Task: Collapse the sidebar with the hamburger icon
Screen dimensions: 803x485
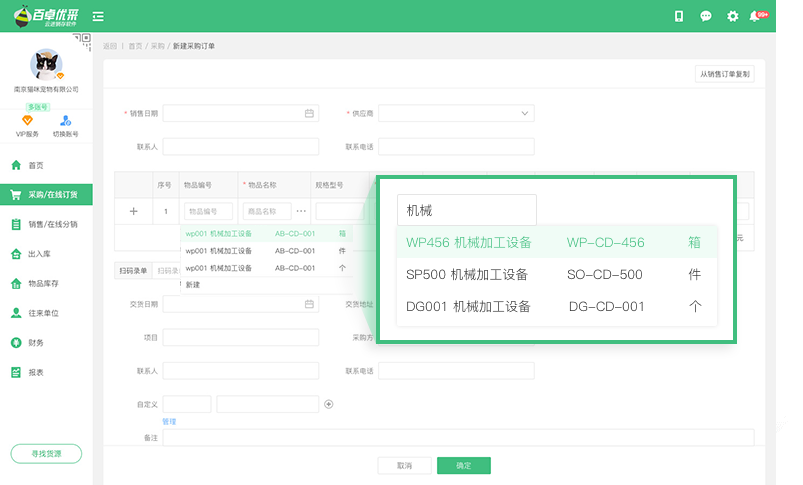Action: pos(98,16)
